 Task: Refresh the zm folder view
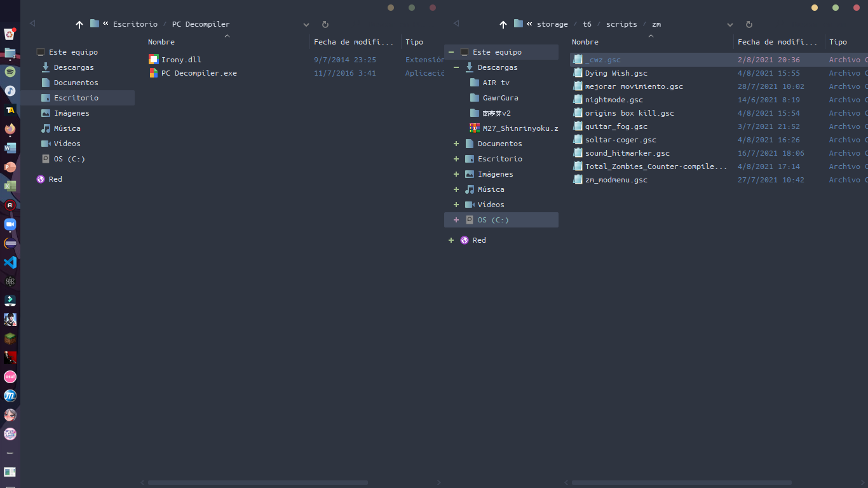pos(749,24)
